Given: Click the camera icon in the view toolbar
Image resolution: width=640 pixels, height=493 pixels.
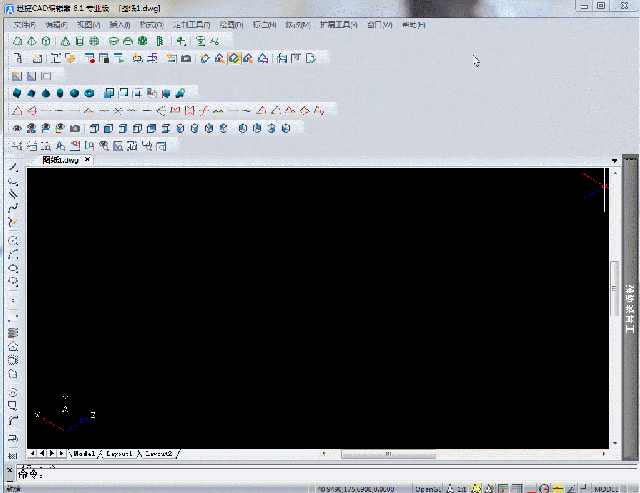Looking at the screenshot, I should pos(75,128).
